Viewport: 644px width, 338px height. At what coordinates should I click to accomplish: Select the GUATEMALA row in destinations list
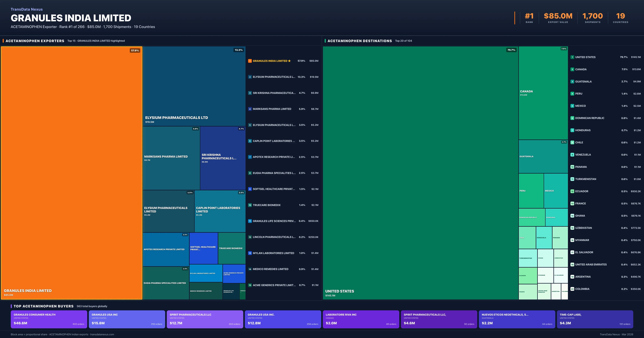point(583,82)
